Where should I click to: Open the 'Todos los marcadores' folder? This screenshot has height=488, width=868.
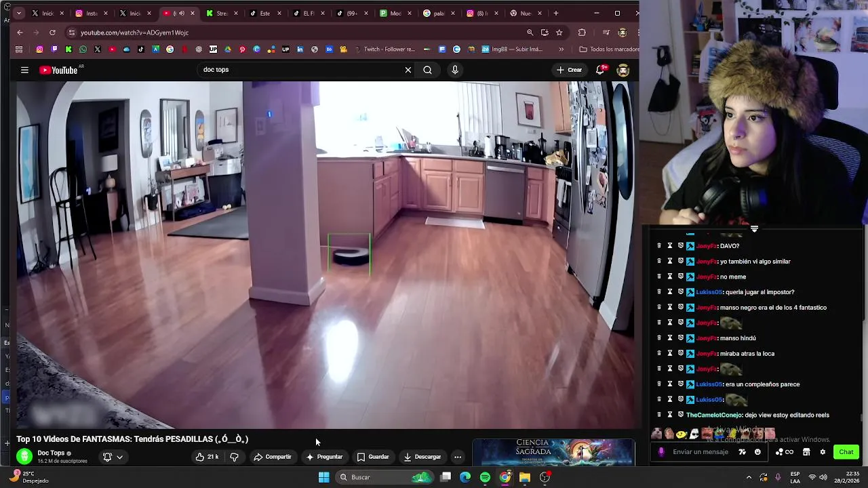click(608, 49)
